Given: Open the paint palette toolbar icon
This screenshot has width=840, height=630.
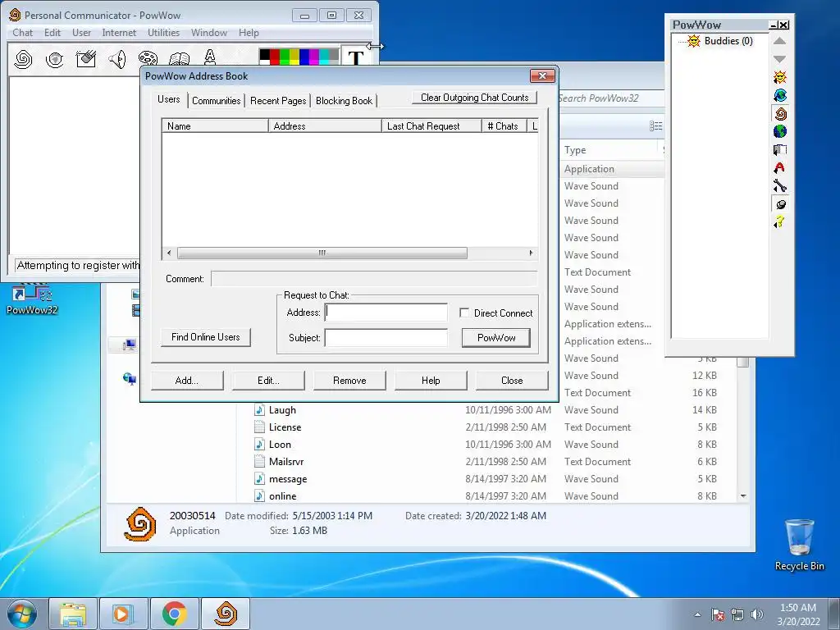Looking at the screenshot, I should pyautogui.click(x=148, y=58).
